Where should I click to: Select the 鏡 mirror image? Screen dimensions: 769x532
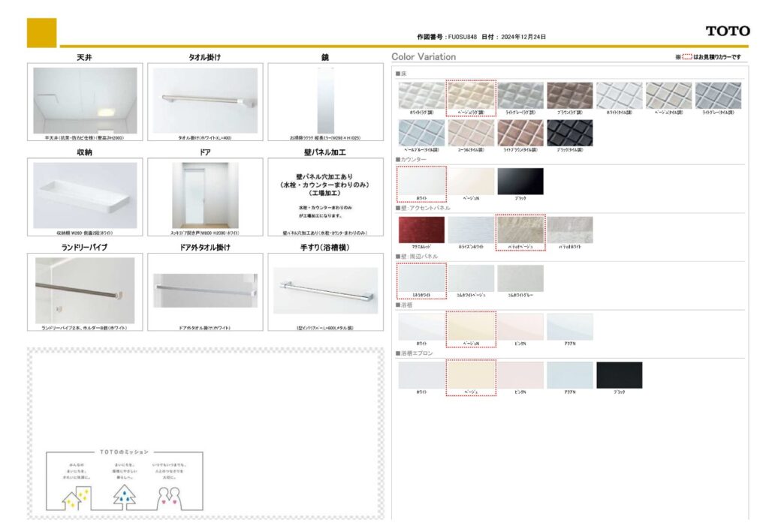click(325, 101)
